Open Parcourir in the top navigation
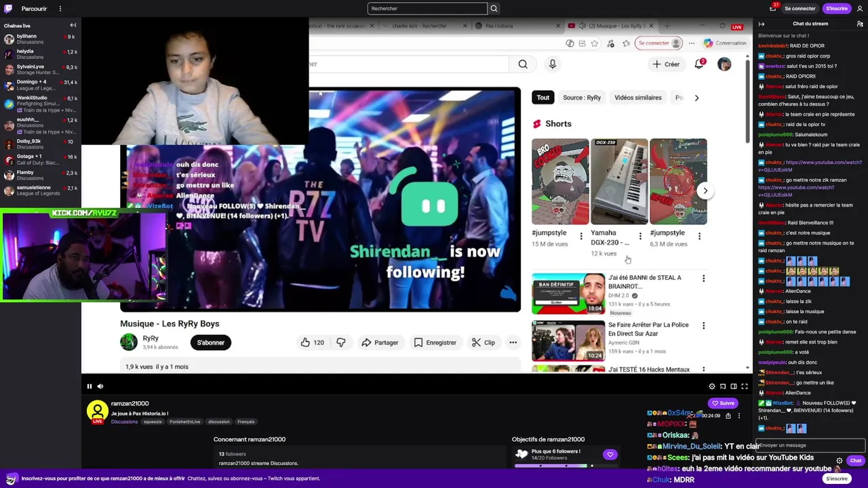The height and width of the screenshot is (488, 868). coord(34,9)
